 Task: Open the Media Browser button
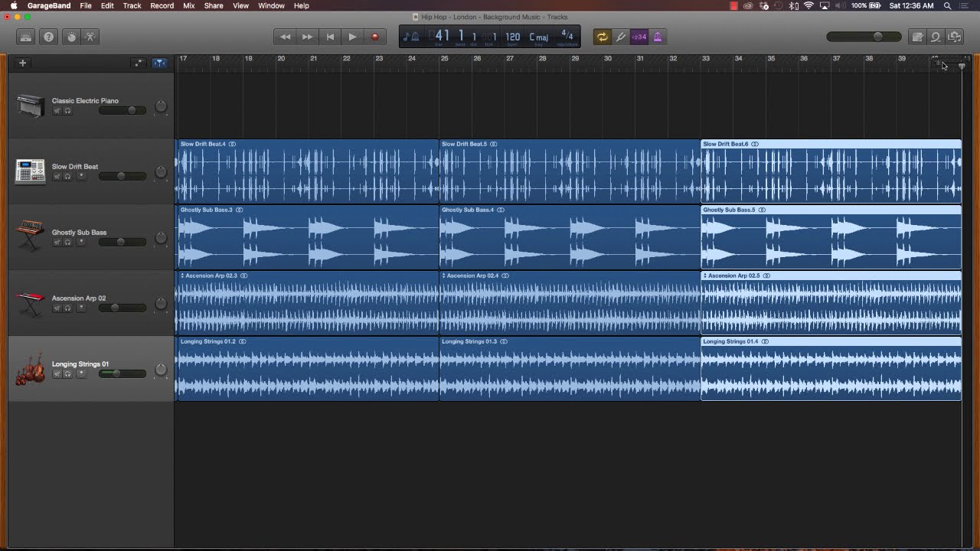(x=954, y=37)
